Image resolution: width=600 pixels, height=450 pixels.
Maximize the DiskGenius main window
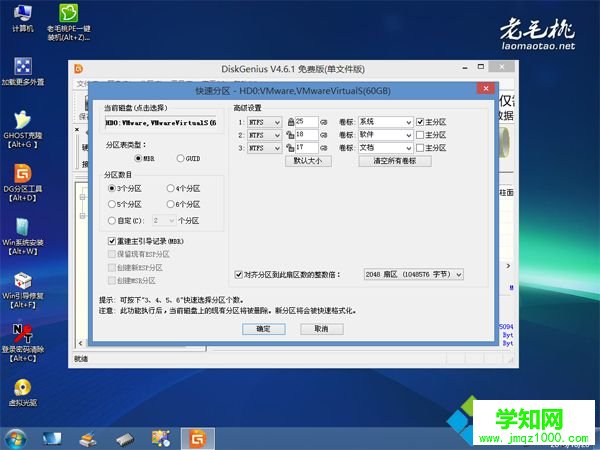(481, 67)
